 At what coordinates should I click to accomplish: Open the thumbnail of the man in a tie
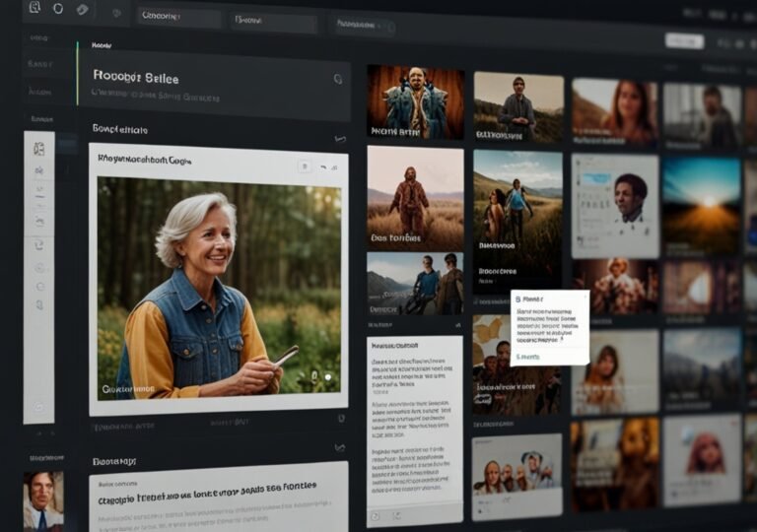43,501
